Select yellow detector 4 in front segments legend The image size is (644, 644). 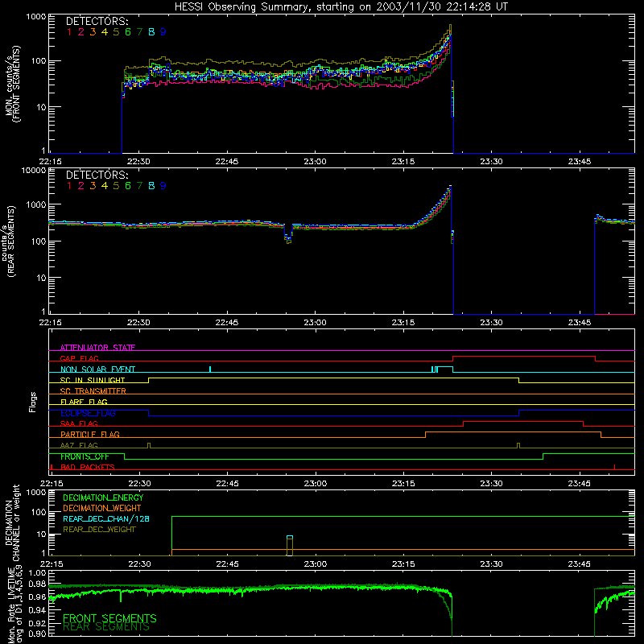click(x=105, y=31)
